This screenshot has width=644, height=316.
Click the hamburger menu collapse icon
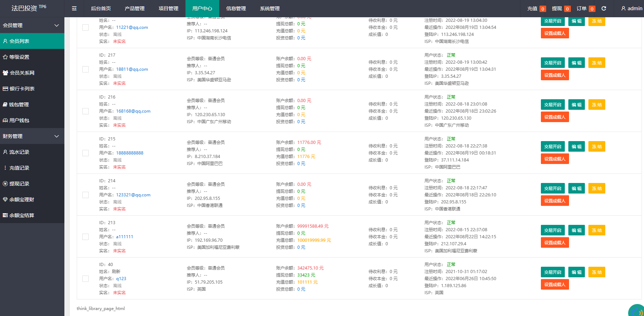(x=74, y=8)
